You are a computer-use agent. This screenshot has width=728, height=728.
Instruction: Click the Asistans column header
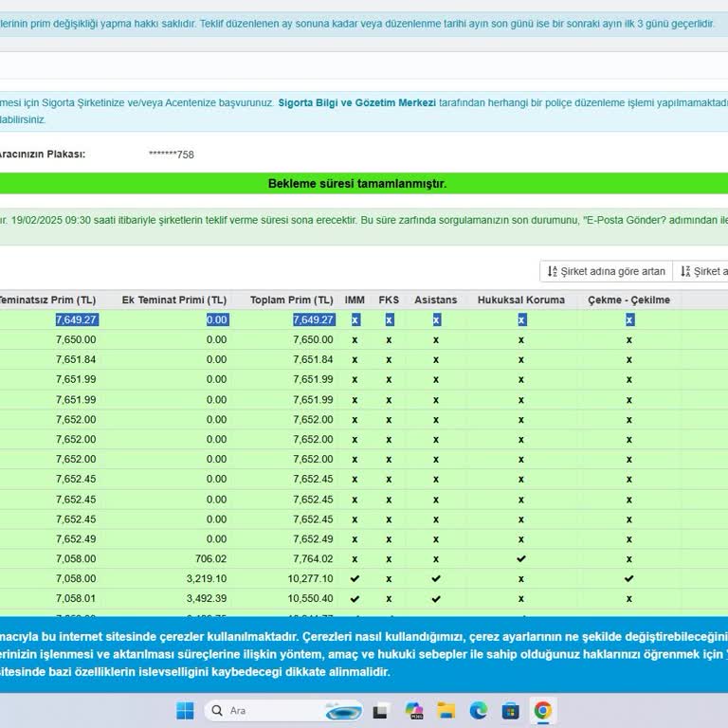pos(435,300)
